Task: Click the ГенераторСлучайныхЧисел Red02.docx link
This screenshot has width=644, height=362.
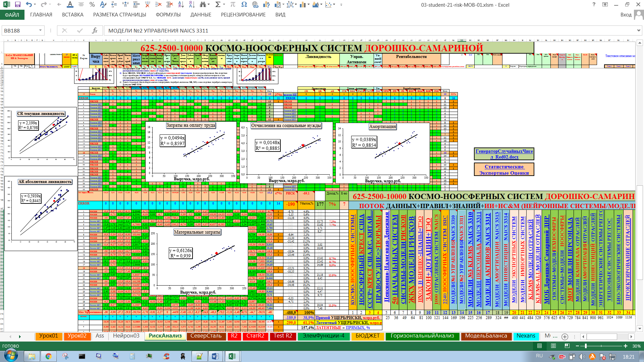Action: pos(504,154)
